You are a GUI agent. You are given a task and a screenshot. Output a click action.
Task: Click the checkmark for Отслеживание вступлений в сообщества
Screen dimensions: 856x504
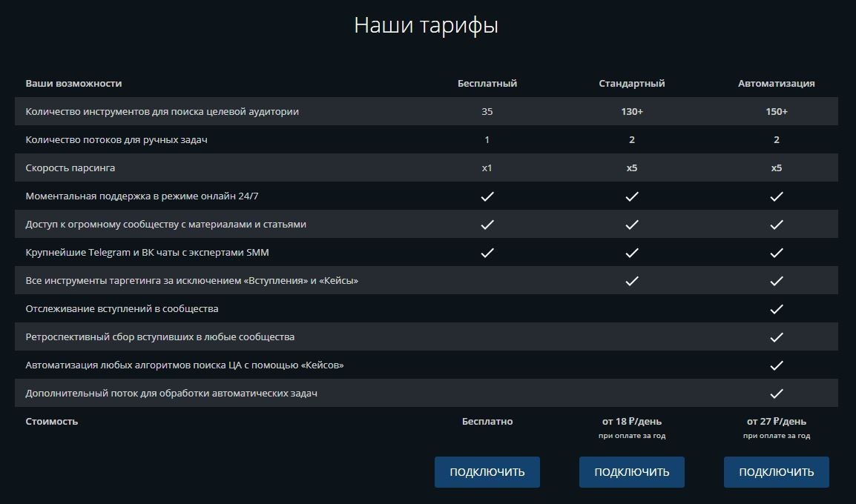click(x=776, y=309)
